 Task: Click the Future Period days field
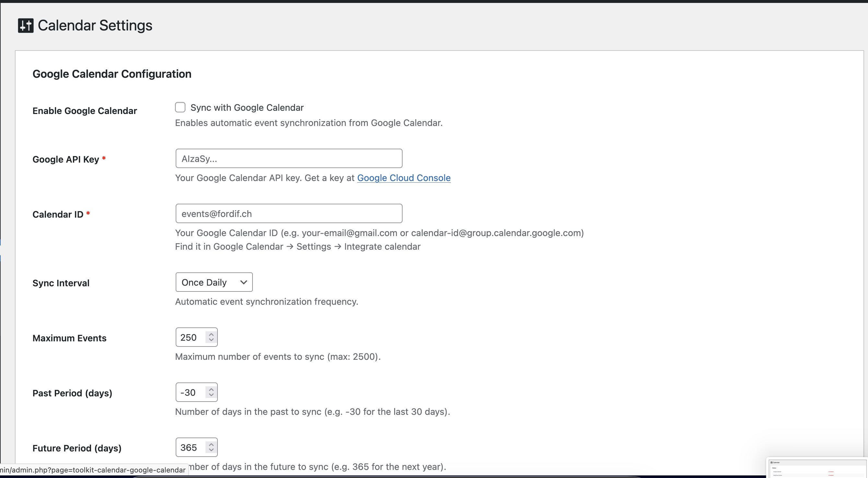196,447
